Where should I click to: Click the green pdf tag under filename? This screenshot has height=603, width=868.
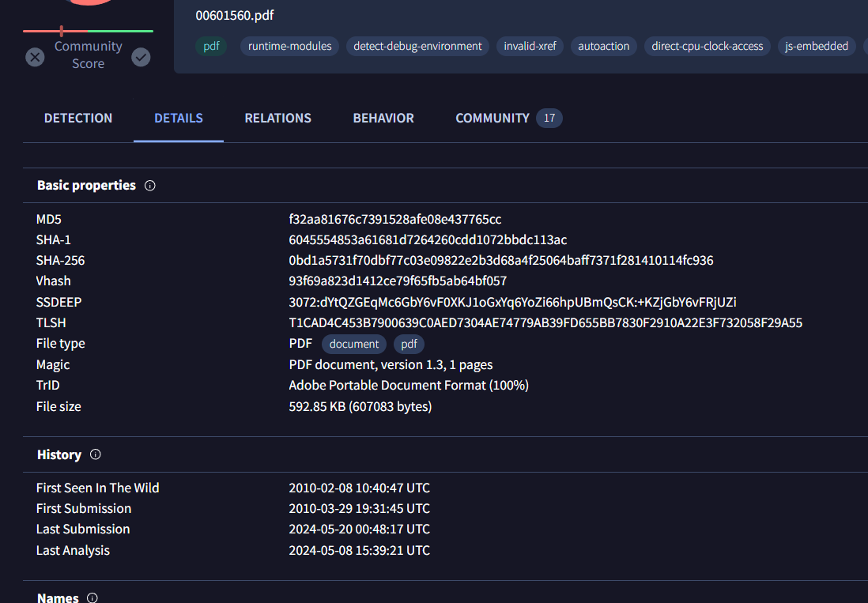(x=211, y=46)
